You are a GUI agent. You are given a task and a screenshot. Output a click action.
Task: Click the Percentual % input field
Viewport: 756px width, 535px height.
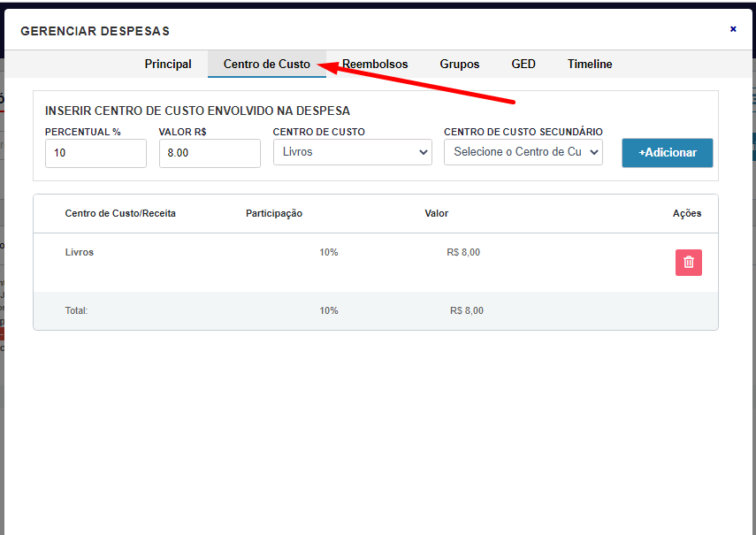(x=95, y=153)
